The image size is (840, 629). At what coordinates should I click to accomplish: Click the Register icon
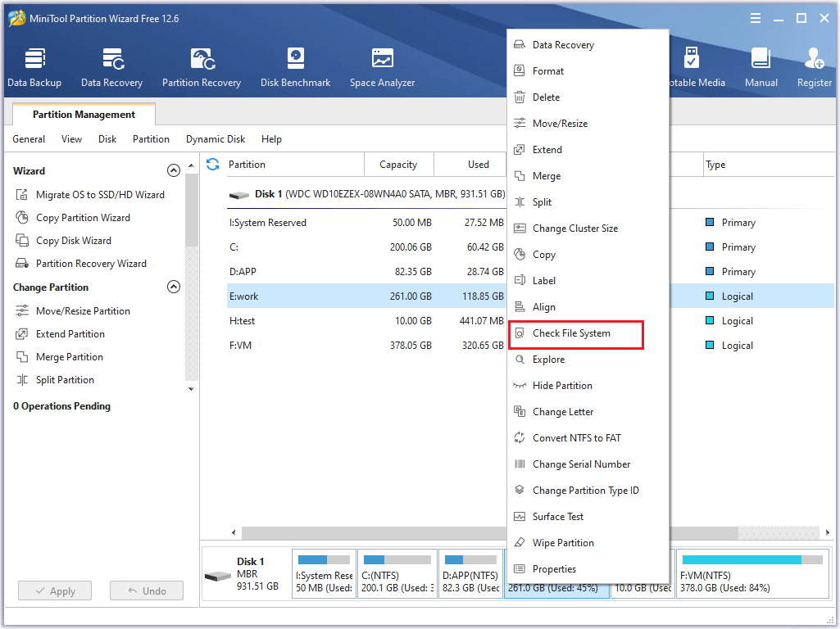814,68
